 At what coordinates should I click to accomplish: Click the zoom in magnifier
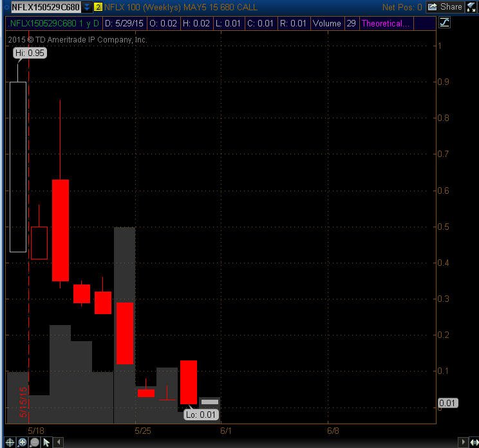pos(23,442)
